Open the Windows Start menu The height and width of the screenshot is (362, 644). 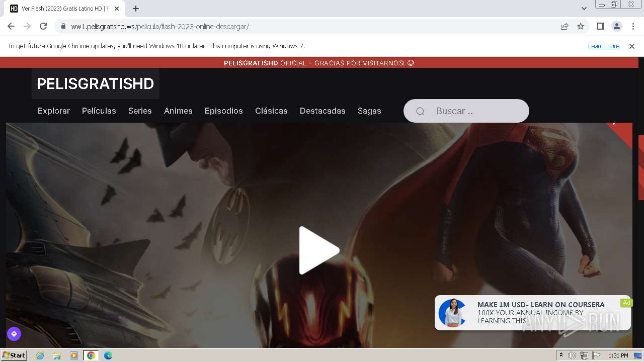coord(14,355)
